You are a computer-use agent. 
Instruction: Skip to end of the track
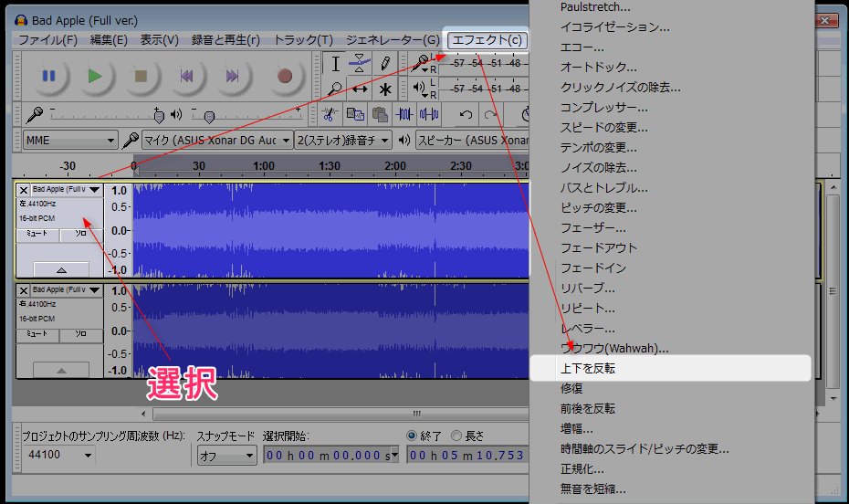click(232, 77)
